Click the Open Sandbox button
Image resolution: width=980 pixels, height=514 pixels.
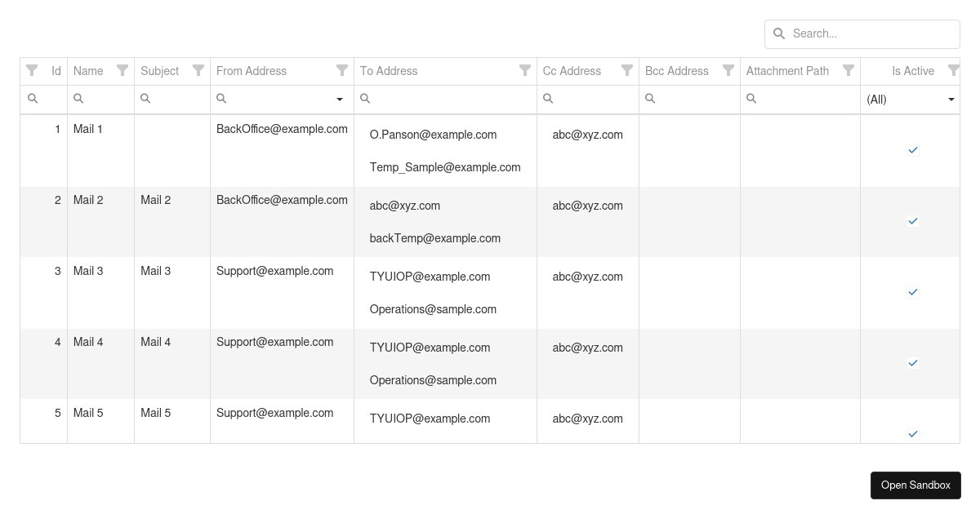point(915,485)
